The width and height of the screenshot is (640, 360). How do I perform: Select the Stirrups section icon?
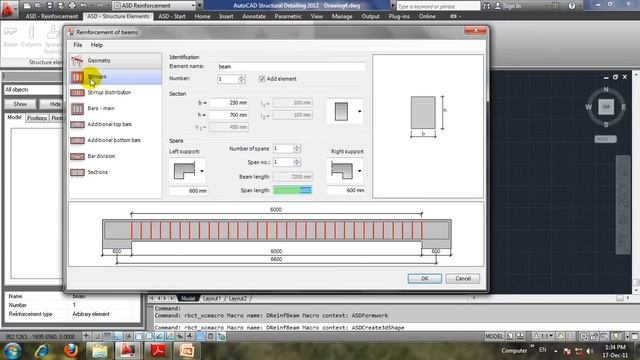click(x=77, y=77)
